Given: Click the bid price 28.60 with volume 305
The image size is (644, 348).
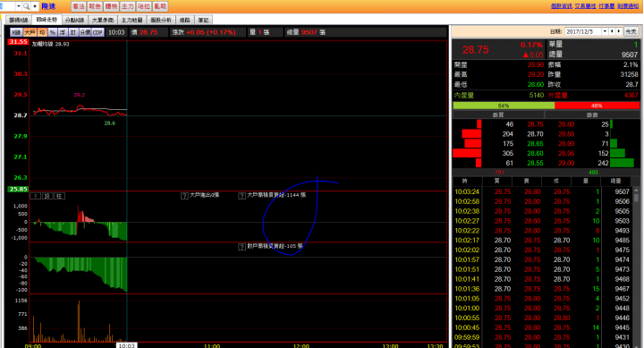Looking at the screenshot, I should pyautogui.click(x=535, y=153).
